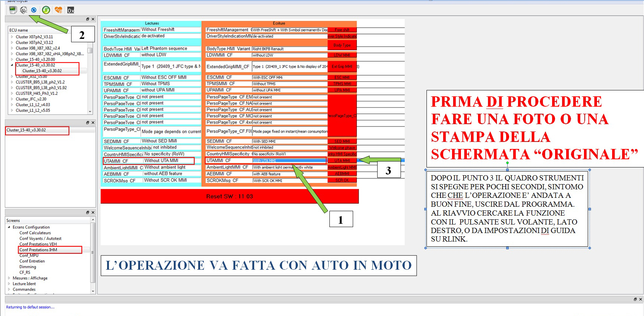This screenshot has height=316, width=644.
Task: Float the bottom log panel
Action: 635,299
